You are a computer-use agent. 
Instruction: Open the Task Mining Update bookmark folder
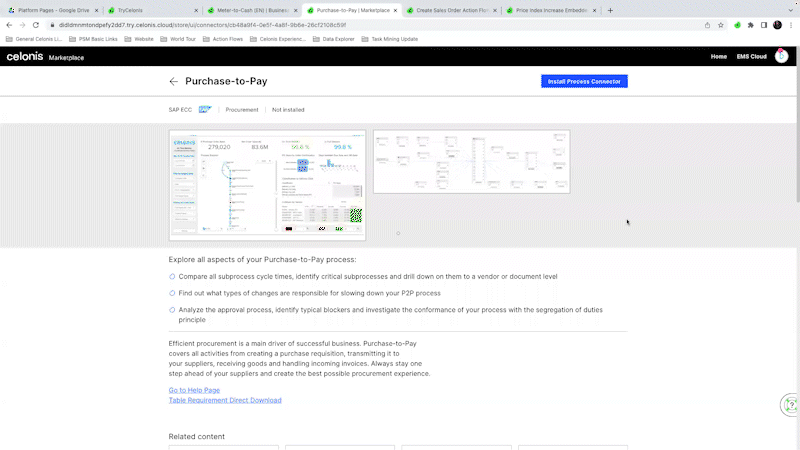tap(389, 39)
